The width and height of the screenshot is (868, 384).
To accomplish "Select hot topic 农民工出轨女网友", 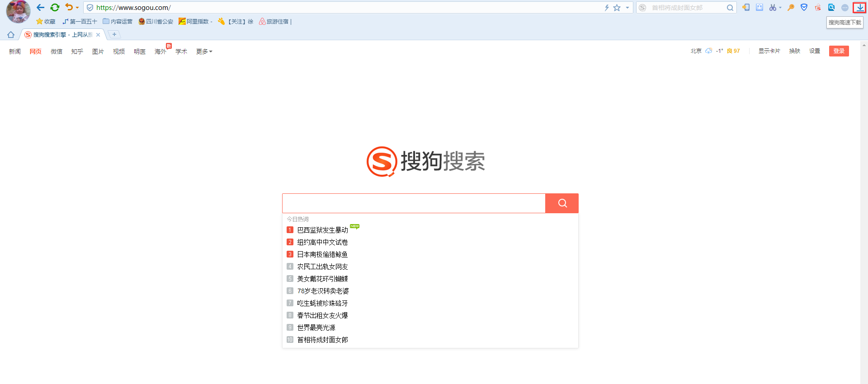I will 323,267.
